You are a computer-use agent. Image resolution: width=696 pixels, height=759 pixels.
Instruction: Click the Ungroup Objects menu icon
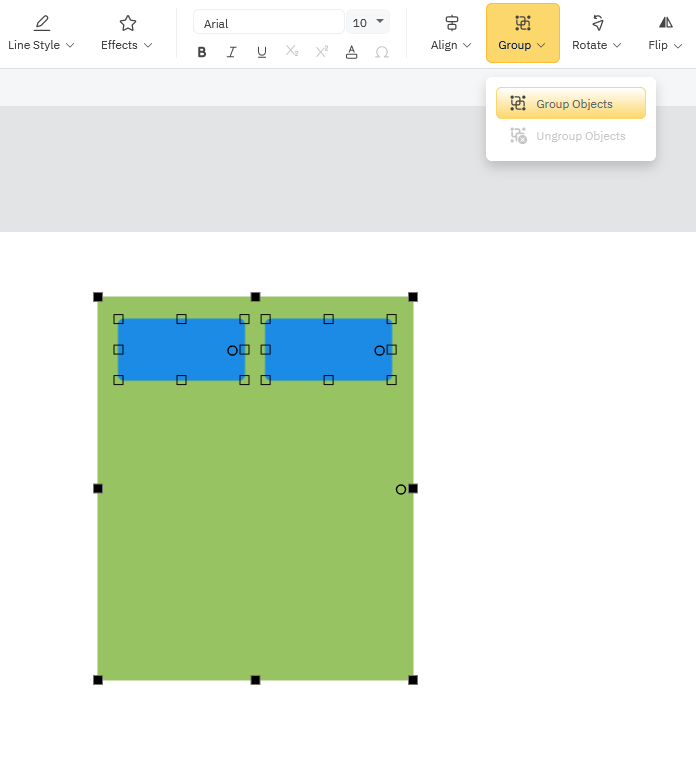(x=518, y=136)
